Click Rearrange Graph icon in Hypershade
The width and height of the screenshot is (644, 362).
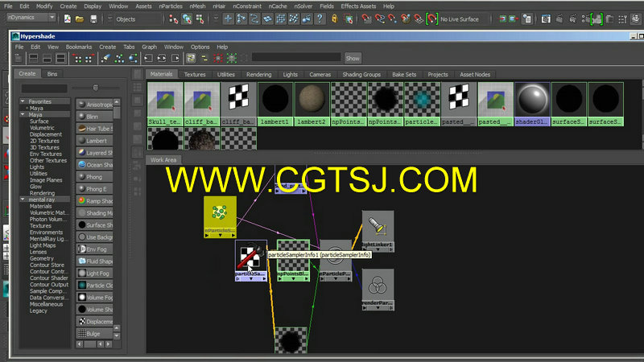119,58
